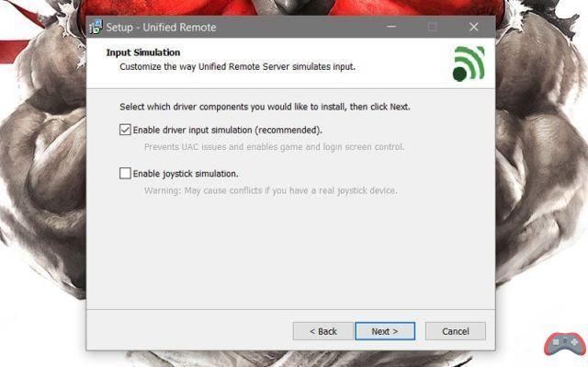Screen dimensions: 588x367
Task: Click "Customize the way Unified Remote Server" text
Action: click(205, 67)
